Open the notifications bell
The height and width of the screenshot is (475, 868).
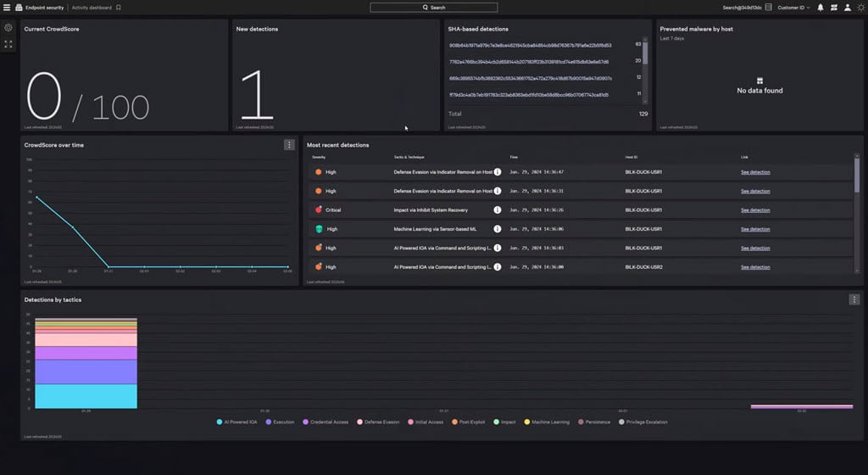pos(820,7)
